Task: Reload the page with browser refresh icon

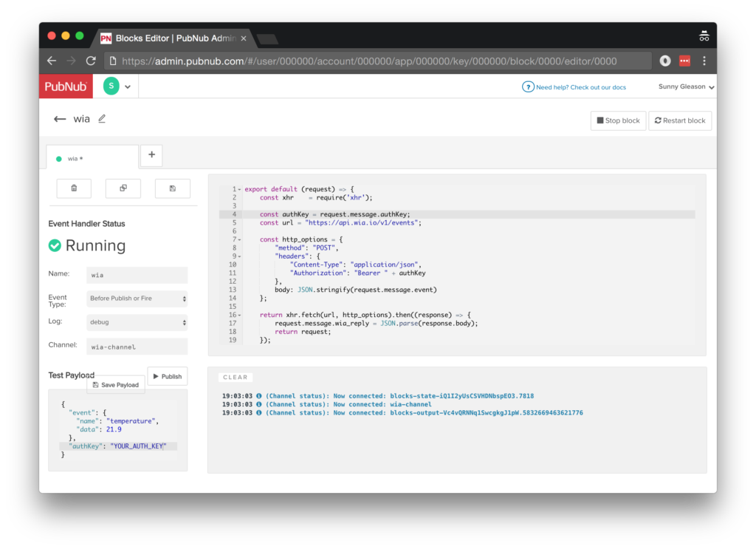Action: click(x=91, y=61)
